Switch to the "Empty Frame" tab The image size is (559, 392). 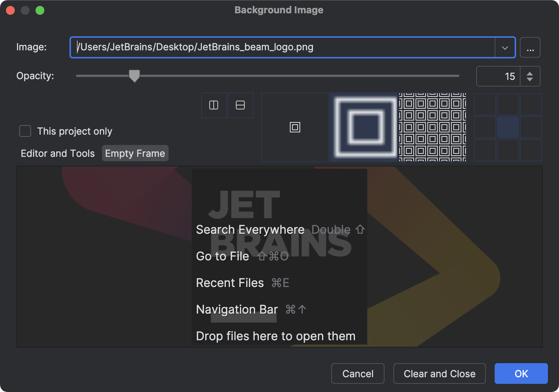tap(135, 153)
